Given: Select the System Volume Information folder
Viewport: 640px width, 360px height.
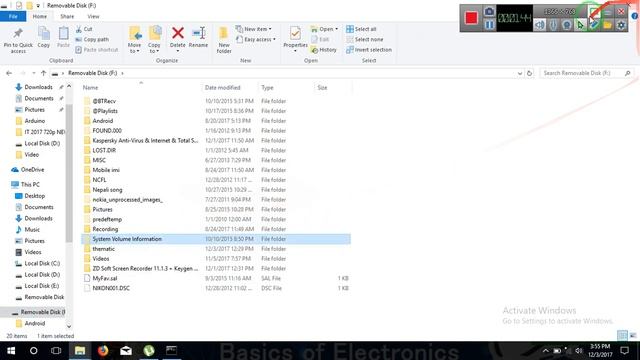Looking at the screenshot, I should (x=216, y=239).
